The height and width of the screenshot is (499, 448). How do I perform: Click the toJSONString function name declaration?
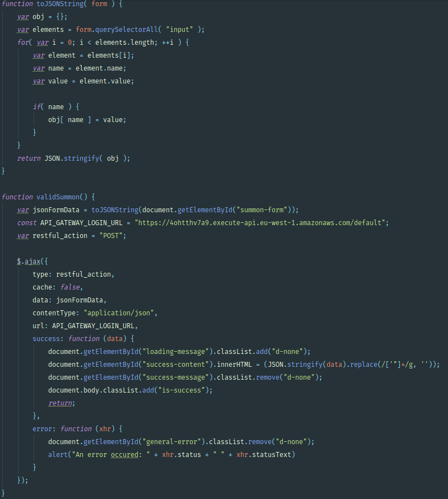(x=60, y=4)
